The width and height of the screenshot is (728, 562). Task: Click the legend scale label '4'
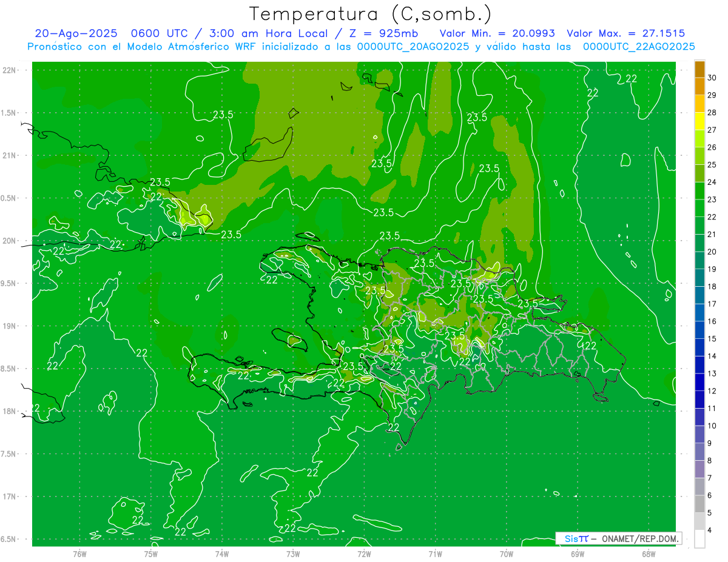pyautogui.click(x=709, y=530)
